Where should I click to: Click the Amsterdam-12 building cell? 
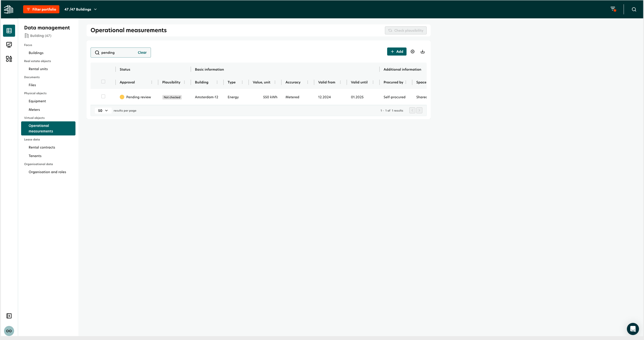pos(207,97)
